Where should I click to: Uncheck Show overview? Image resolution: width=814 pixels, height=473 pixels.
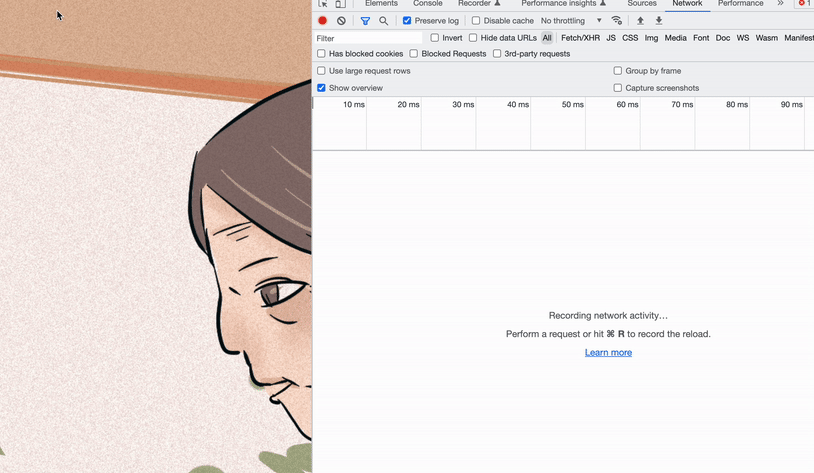click(x=321, y=88)
